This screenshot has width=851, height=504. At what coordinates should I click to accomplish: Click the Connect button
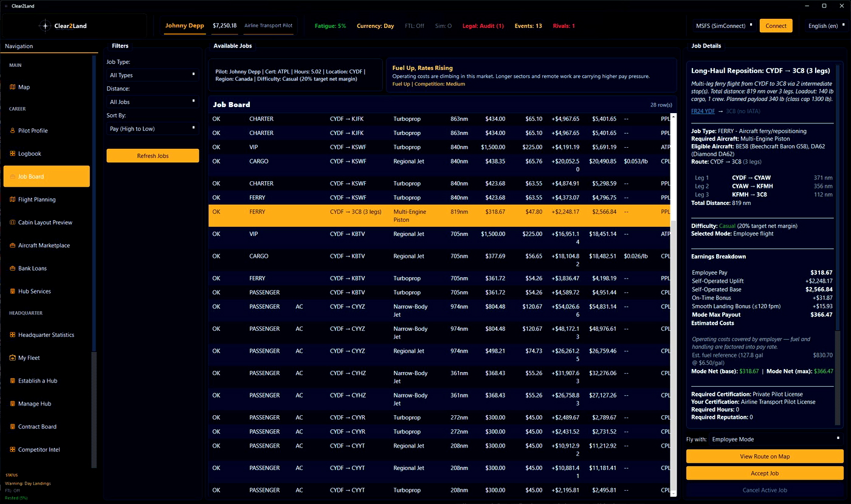coord(776,26)
